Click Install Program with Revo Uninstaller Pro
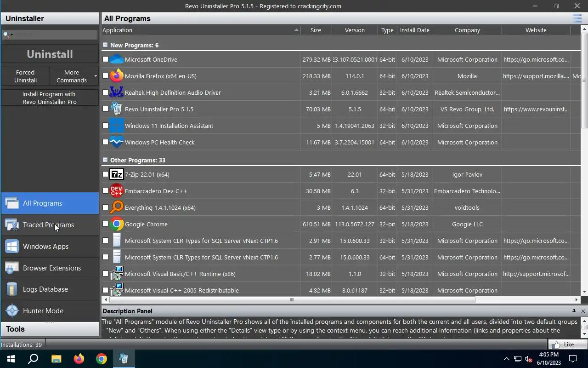Image resolution: width=588 pixels, height=368 pixels. [x=50, y=98]
